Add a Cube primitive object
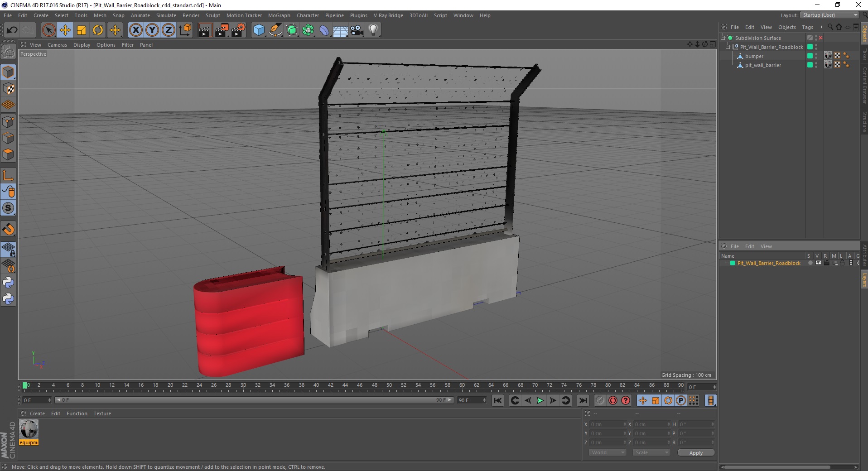 [259, 30]
